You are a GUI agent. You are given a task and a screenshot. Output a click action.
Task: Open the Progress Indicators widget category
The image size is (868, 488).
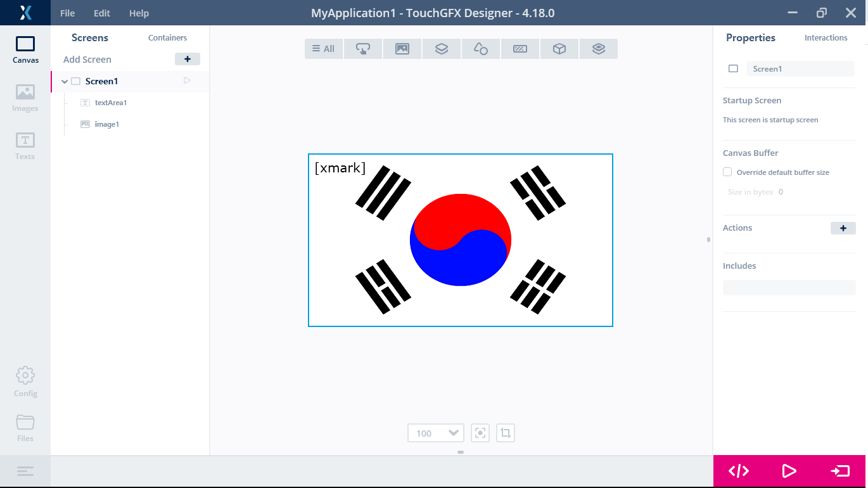(x=520, y=49)
